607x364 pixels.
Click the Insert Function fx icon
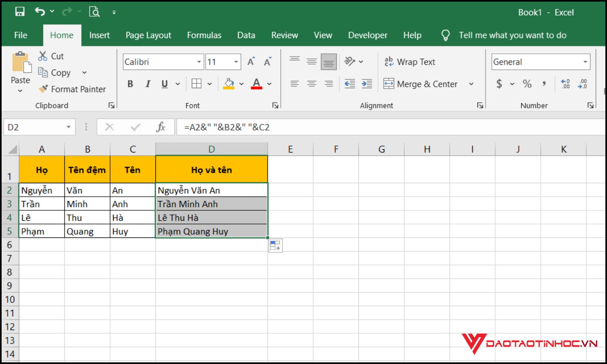point(160,127)
